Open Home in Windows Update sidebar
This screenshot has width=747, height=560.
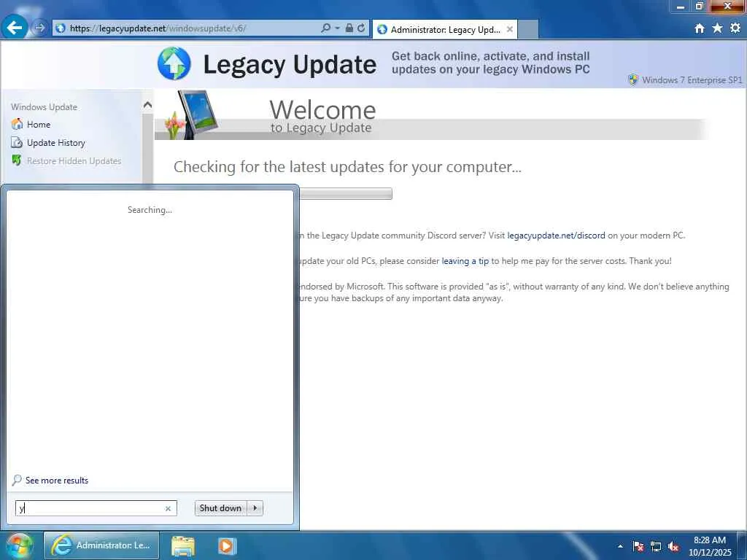(39, 124)
